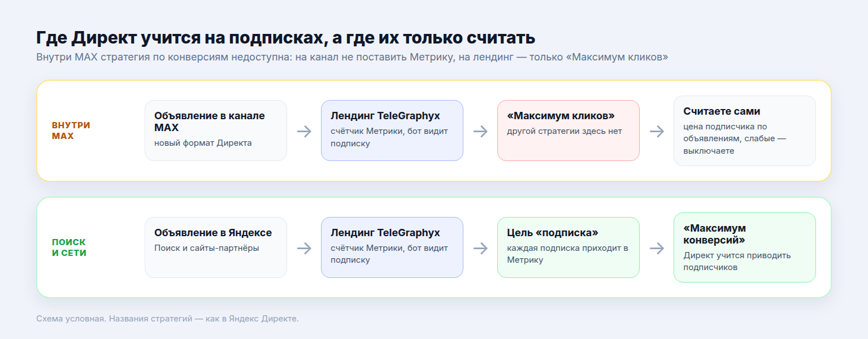Screen dimensions: 868x339
Task: Select the 'Лендинг TeleGraphyx' card in the MAX row
Action: coord(392,131)
